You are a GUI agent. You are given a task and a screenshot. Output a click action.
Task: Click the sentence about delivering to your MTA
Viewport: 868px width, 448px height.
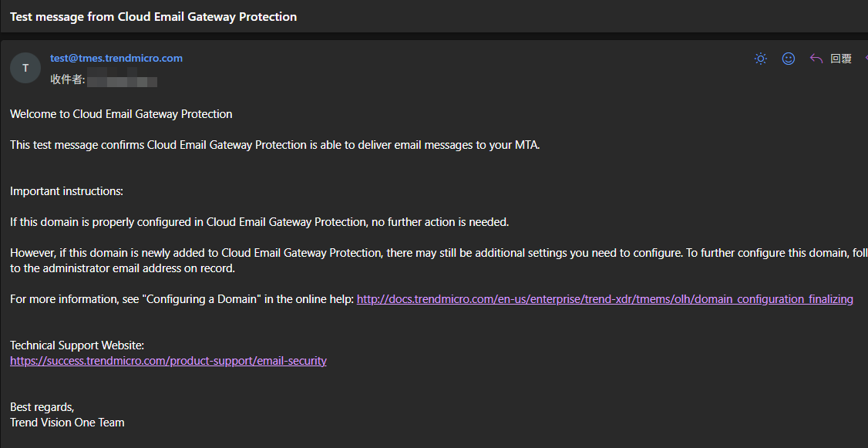[274, 145]
